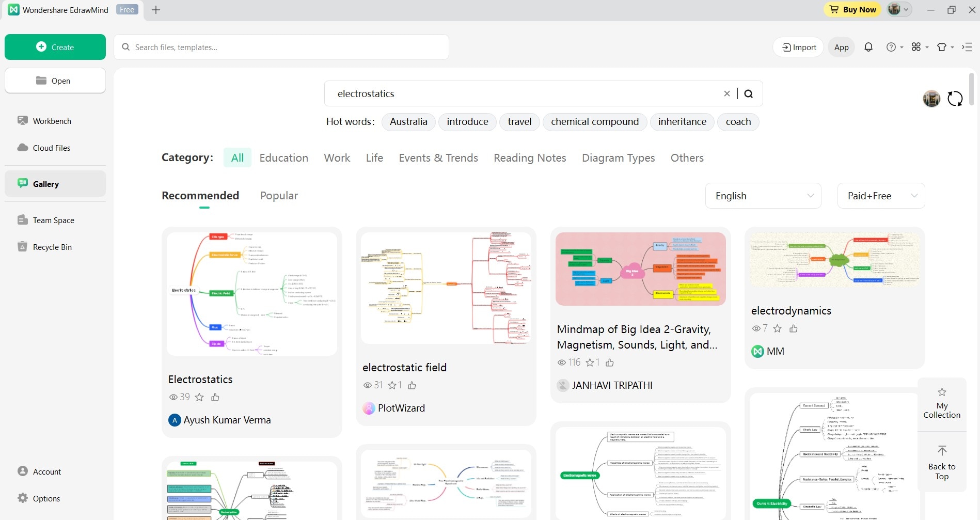Open Team Space in the sidebar
The width and height of the screenshot is (980, 520).
(x=53, y=220)
